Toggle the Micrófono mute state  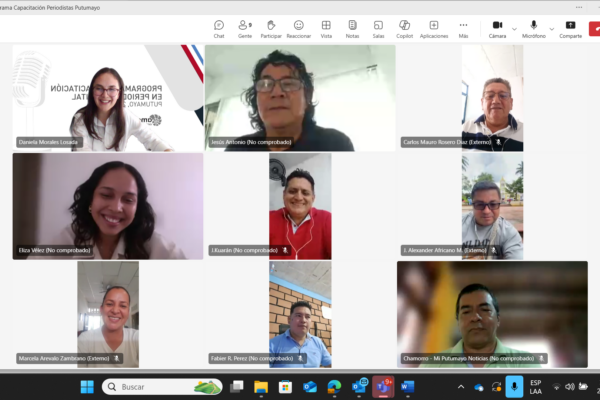(533, 28)
